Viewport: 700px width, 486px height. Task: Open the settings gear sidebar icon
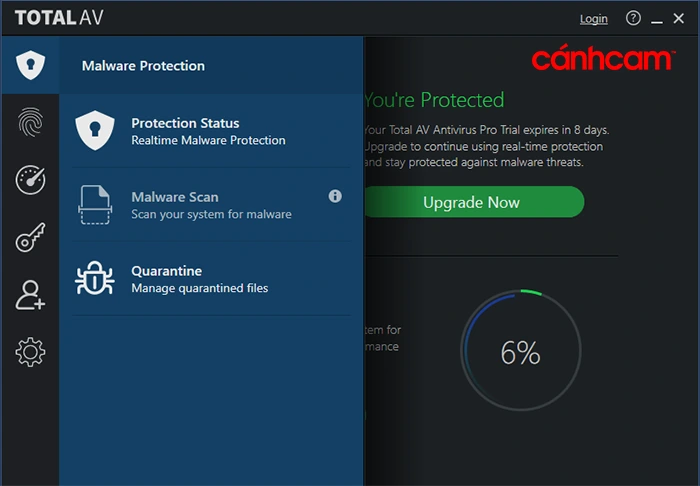pyautogui.click(x=30, y=352)
